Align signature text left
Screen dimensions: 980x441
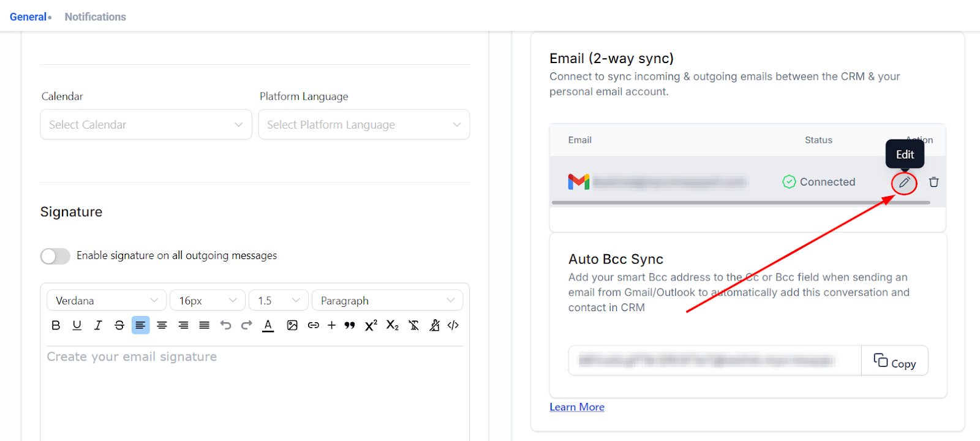tap(140, 325)
